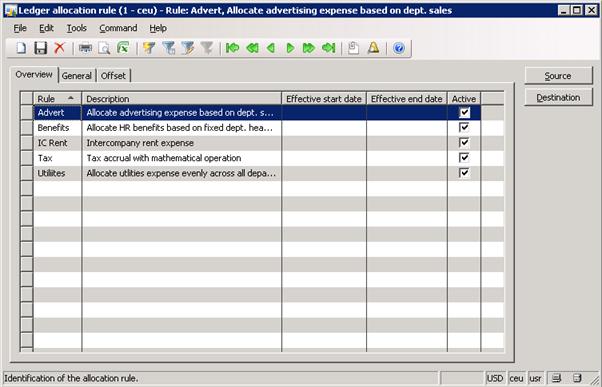Click the computer icon in the status bar
This screenshot has width=602, height=387.
click(x=556, y=378)
